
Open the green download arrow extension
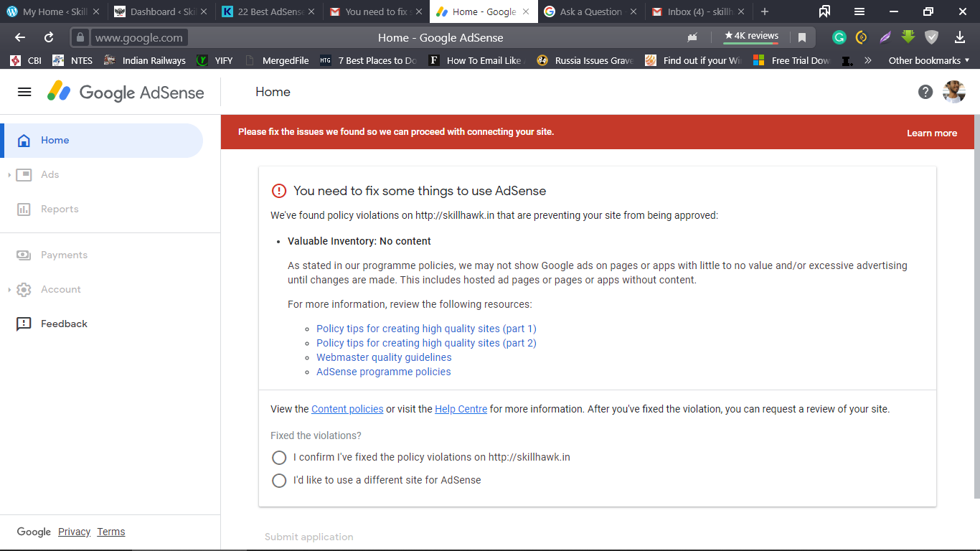coord(908,37)
